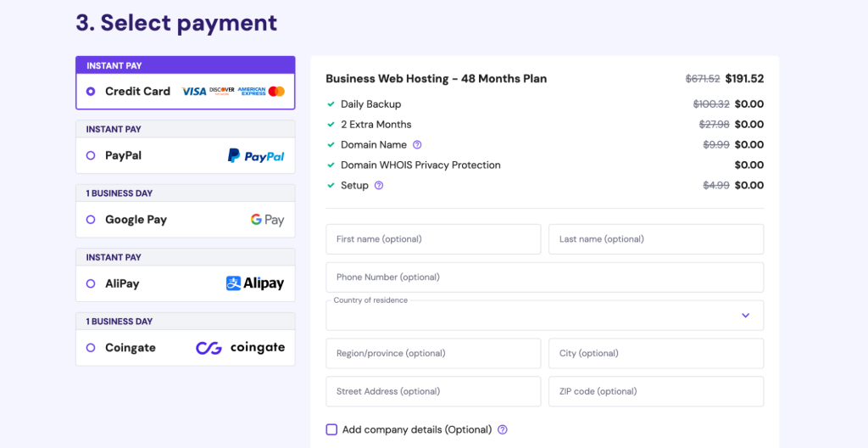Image resolution: width=868 pixels, height=448 pixels.
Task: Focus the Region/province field
Action: (433, 353)
